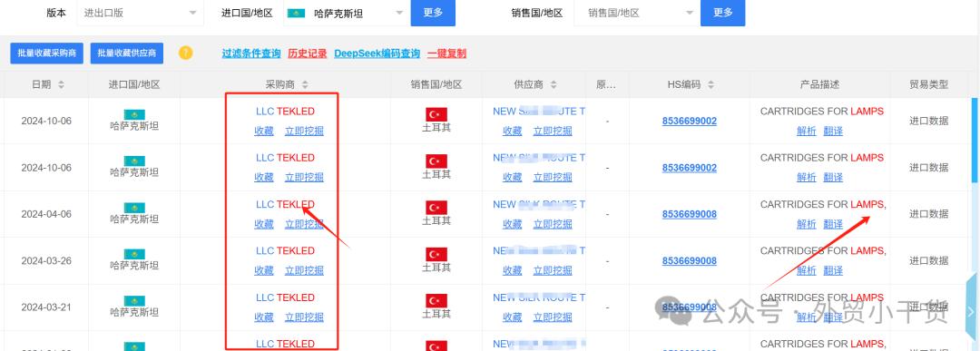Image resolution: width=980 pixels, height=351 pixels.
Task: Click supplier 立即挖掘 in 2024-03-21 row
Action: (x=553, y=317)
